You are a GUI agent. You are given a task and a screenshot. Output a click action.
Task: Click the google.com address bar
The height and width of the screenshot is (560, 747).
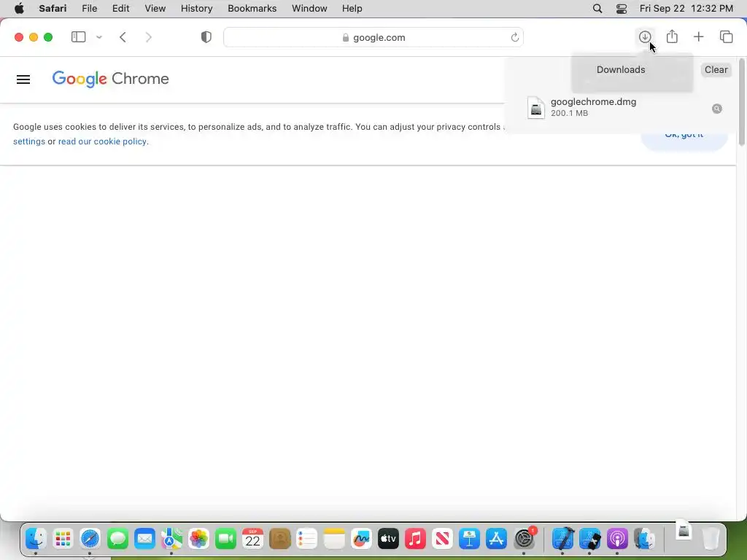pyautogui.click(x=373, y=37)
